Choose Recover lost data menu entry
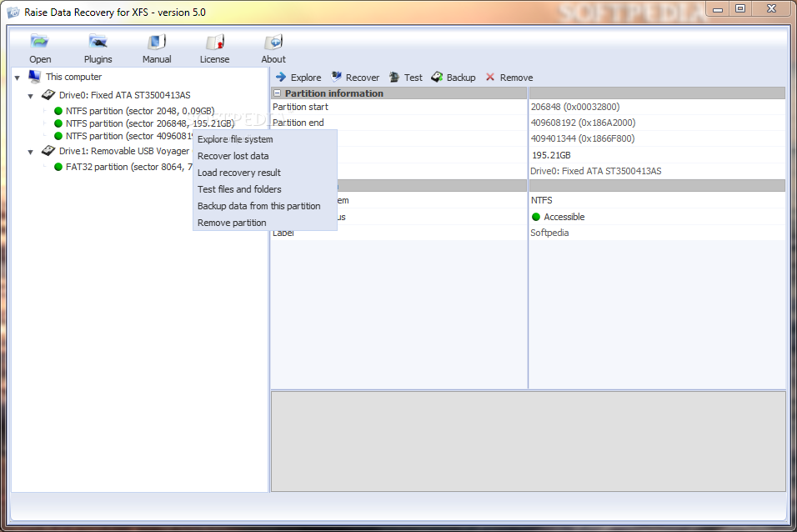 pyautogui.click(x=265, y=156)
